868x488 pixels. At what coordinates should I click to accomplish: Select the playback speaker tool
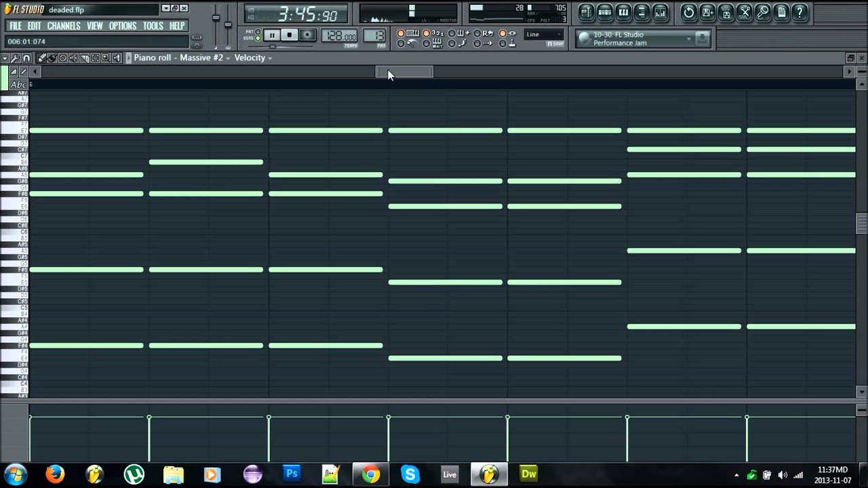click(x=117, y=58)
